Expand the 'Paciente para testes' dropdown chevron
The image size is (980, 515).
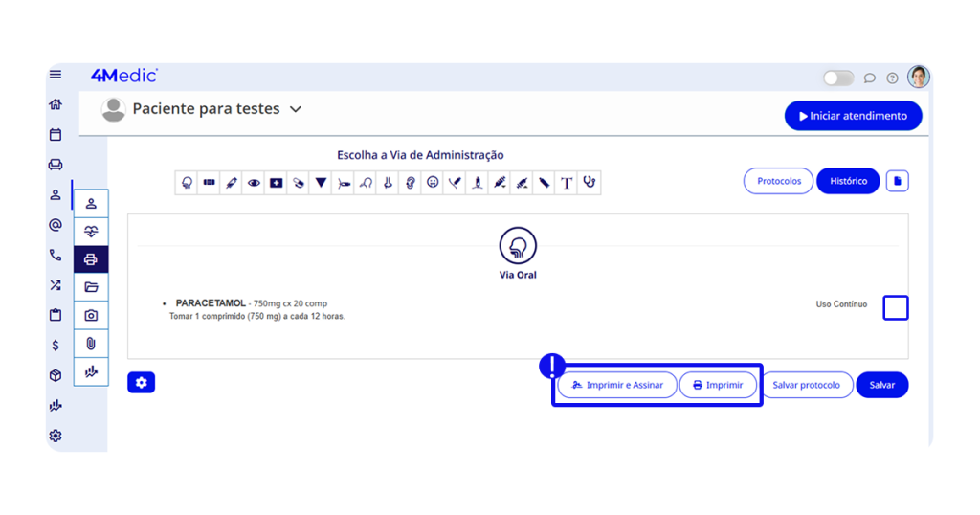296,109
